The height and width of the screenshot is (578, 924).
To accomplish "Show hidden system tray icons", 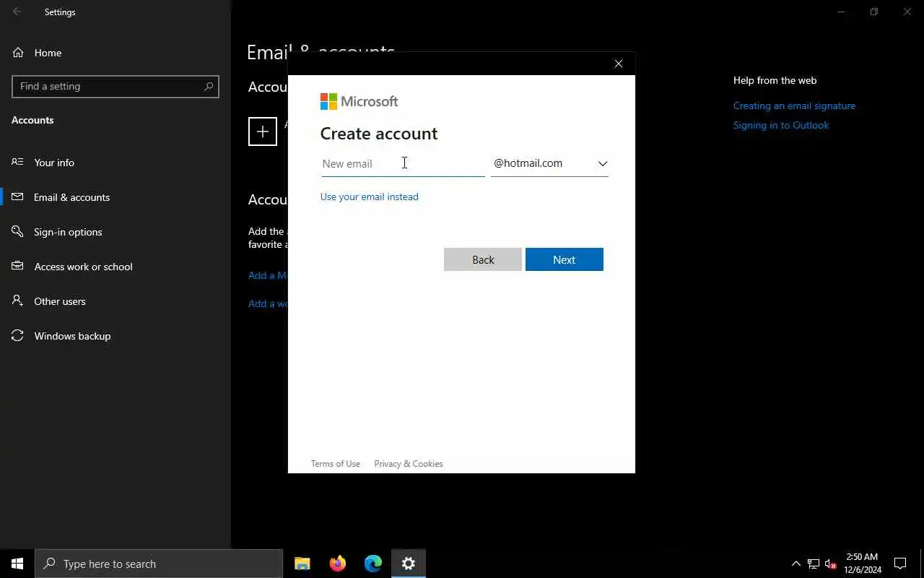I will click(796, 564).
